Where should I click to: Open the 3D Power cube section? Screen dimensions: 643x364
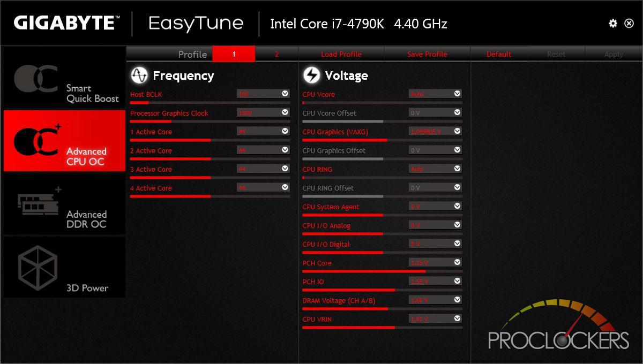point(64,267)
